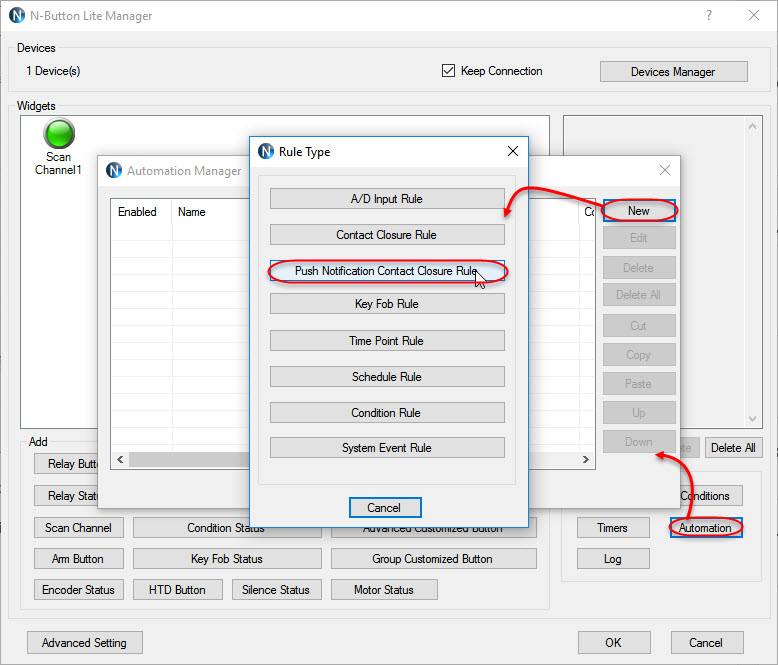This screenshot has height=665, width=778.
Task: Click the Enabled column header
Action: 137,212
